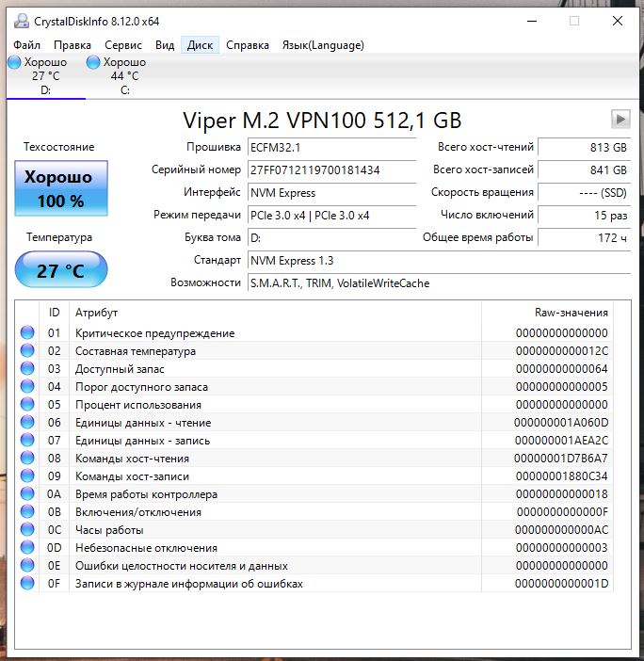Select the Часы работы attribute text
Viewport: 644px width, 661px height.
point(109,530)
